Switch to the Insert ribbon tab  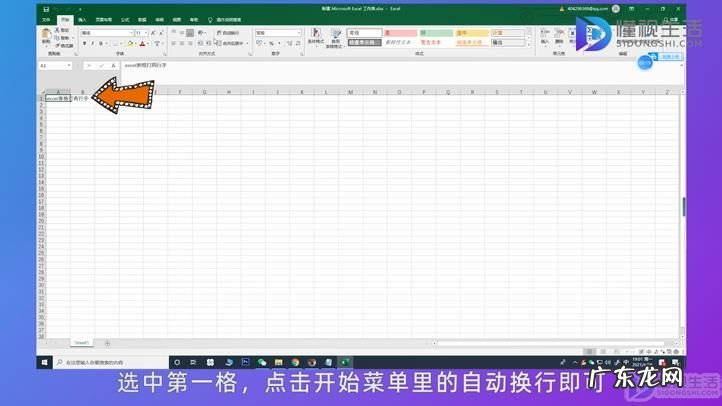(x=82, y=20)
